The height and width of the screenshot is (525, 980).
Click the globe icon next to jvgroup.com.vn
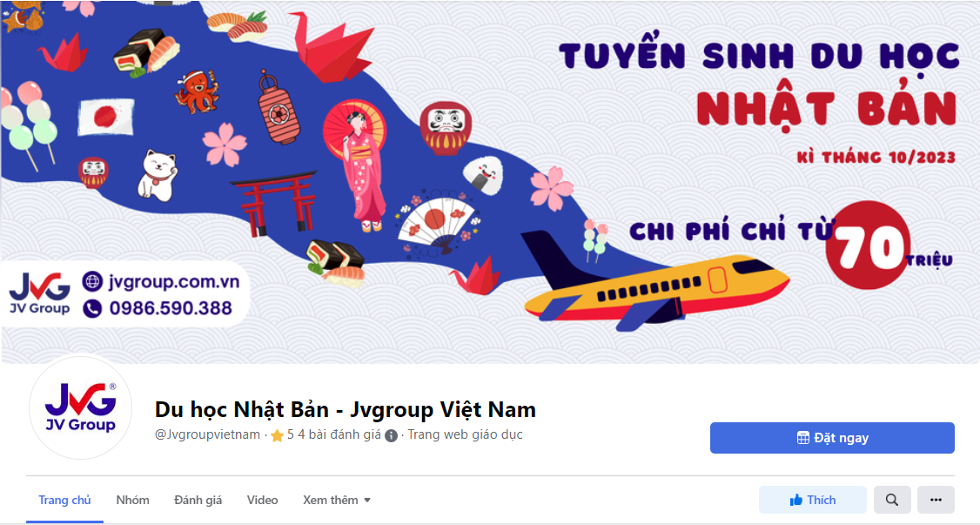click(x=92, y=281)
